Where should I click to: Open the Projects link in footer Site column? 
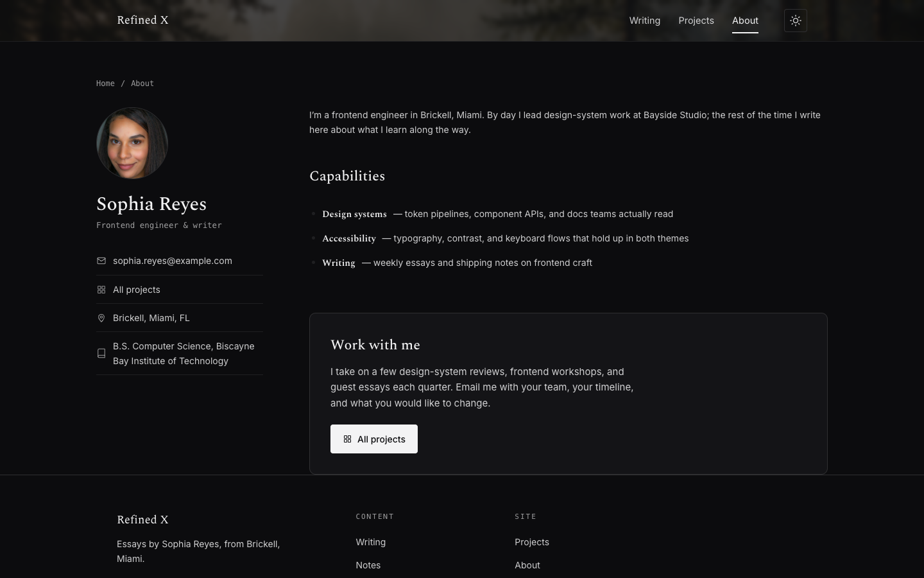[532, 542]
